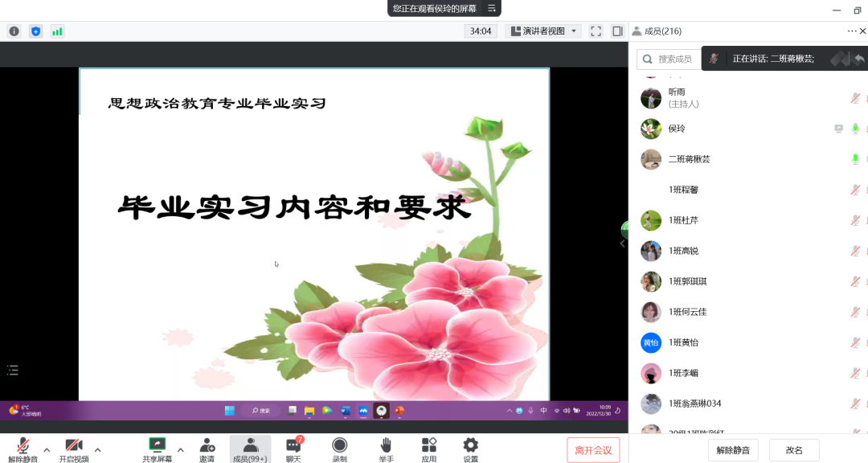868x463 pixels.
Task: Click the meeting info icon
Action: point(14,31)
